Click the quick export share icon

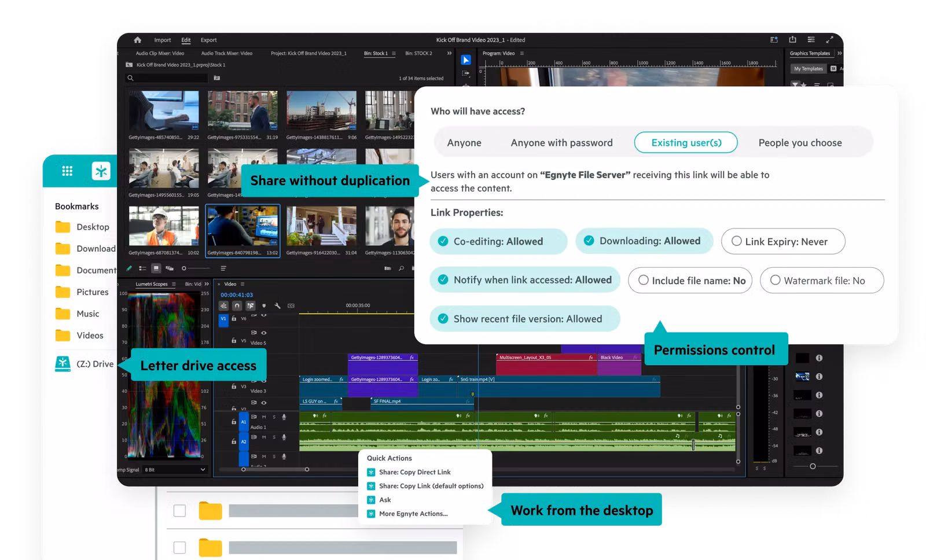point(792,39)
